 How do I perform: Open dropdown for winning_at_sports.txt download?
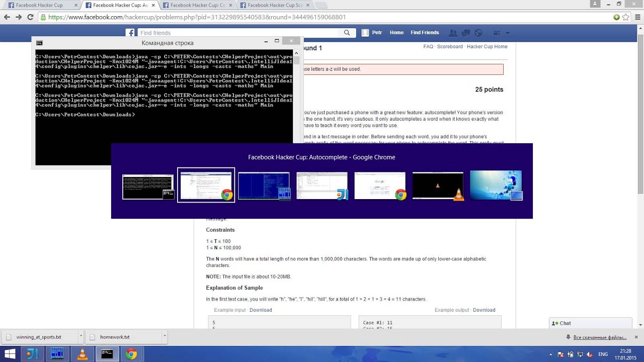[x=80, y=336]
